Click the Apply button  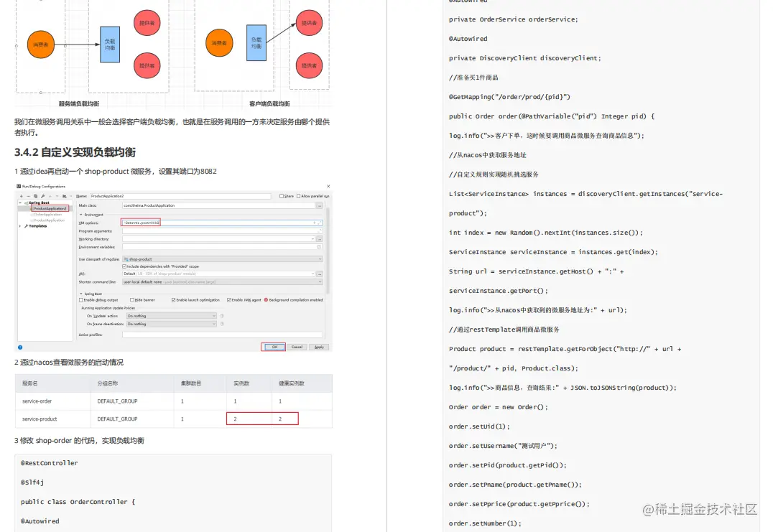[319, 347]
